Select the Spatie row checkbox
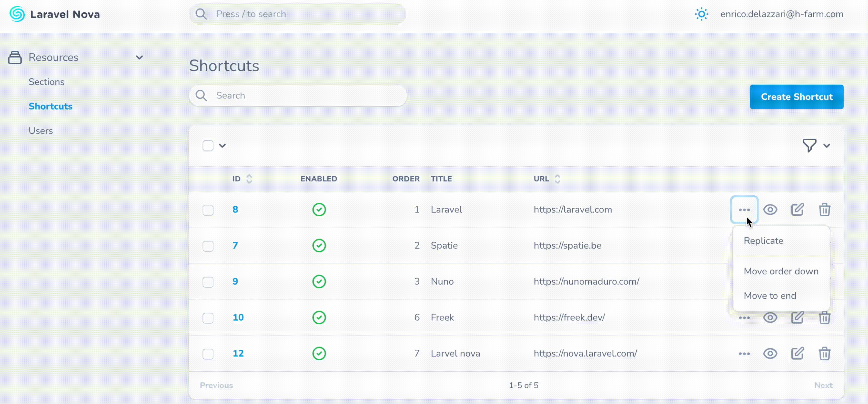This screenshot has width=868, height=404. tap(208, 246)
